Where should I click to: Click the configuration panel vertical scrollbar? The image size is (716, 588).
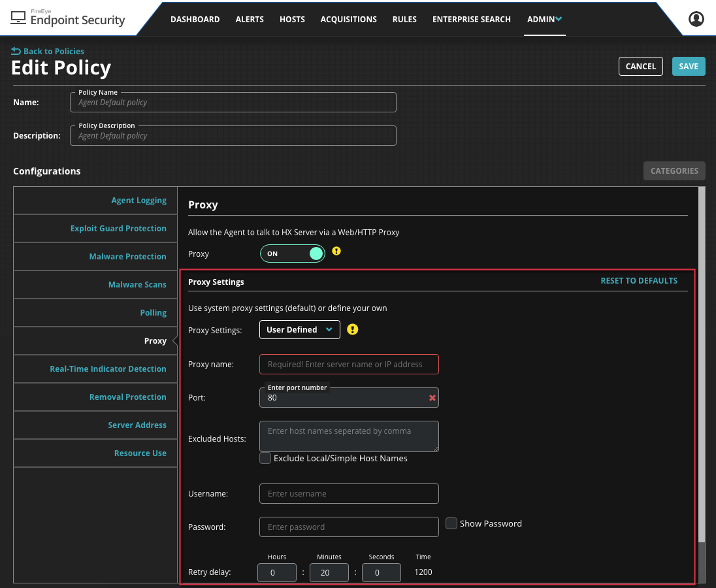point(702,365)
